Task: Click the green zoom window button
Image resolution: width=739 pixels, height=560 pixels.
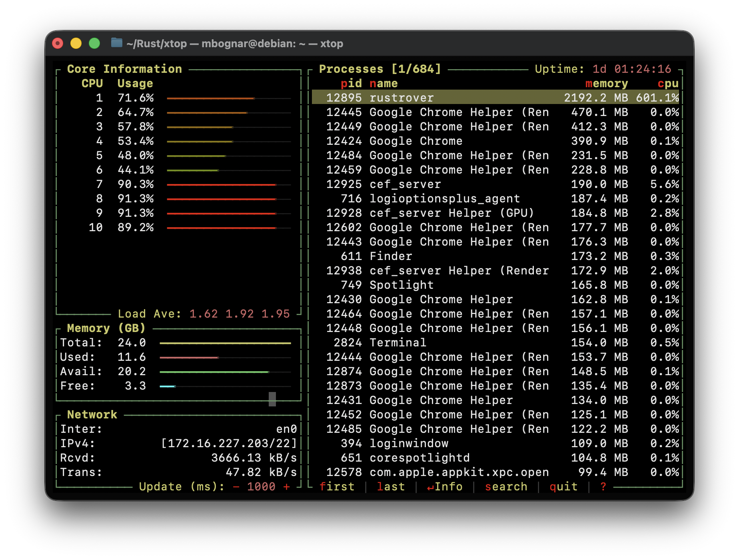Action: (94, 43)
